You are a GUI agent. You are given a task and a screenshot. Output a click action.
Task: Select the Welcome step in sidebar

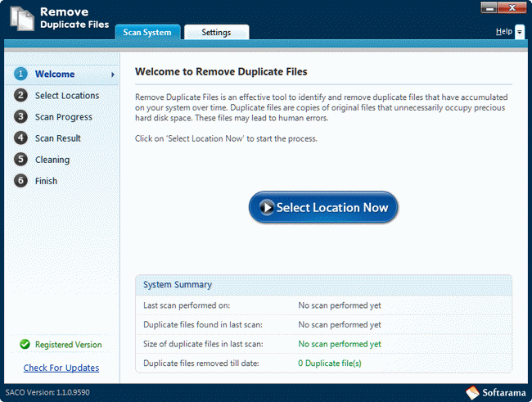61,74
